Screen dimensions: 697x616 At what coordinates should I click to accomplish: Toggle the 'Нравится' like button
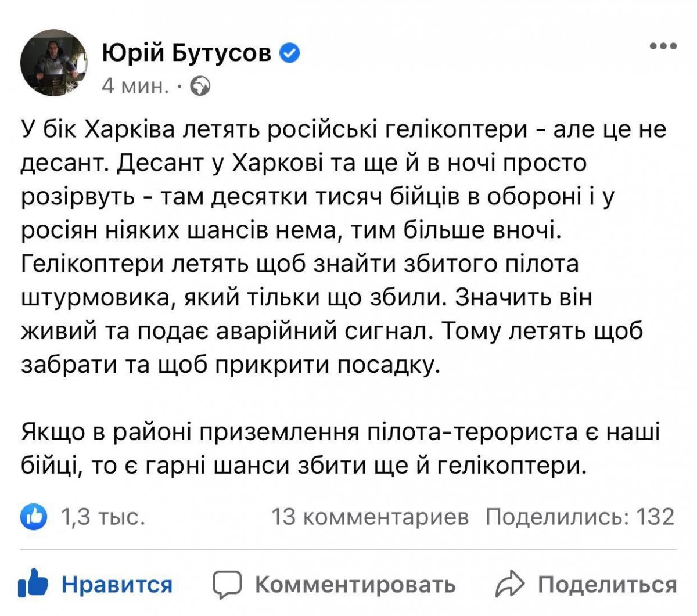tap(117, 584)
